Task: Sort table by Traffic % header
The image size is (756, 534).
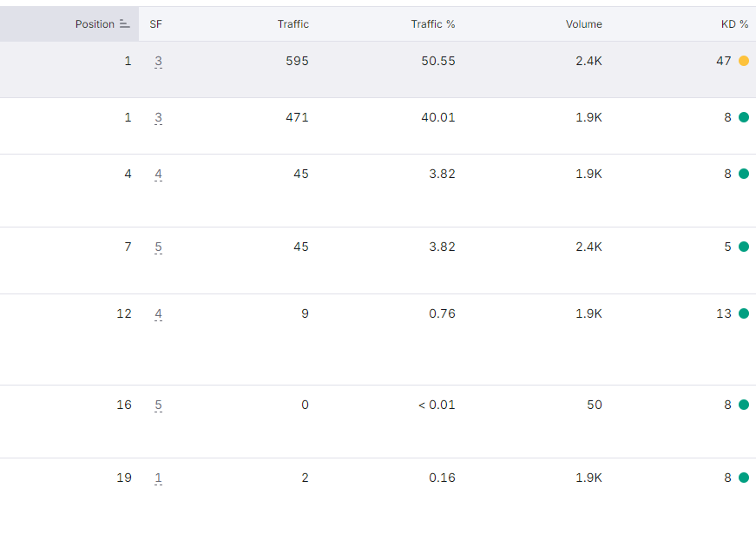Action: [433, 24]
